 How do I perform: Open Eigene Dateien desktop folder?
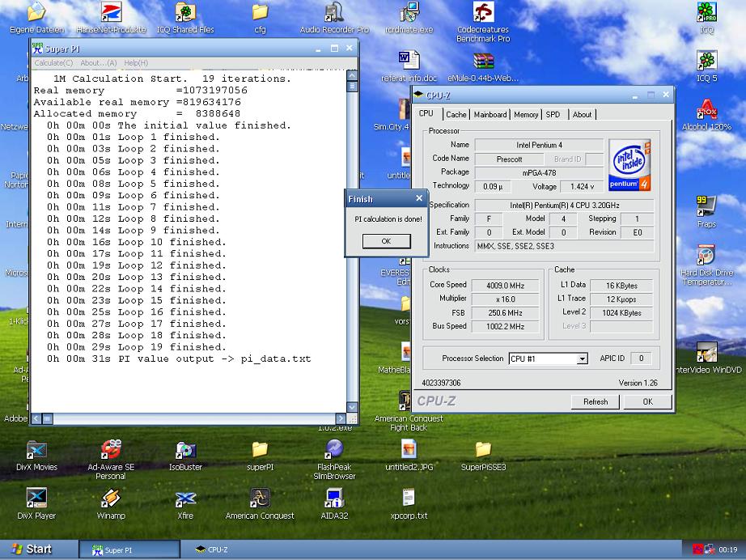(36, 17)
